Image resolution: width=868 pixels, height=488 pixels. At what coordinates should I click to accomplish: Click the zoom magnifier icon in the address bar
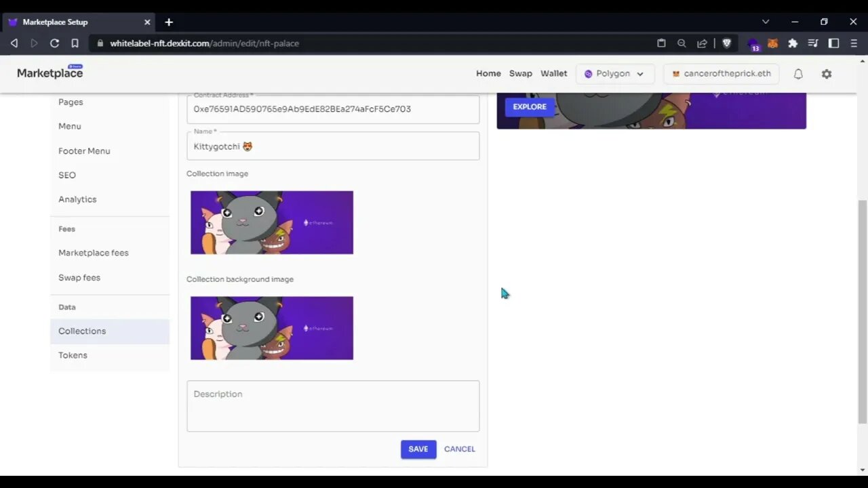pos(682,43)
